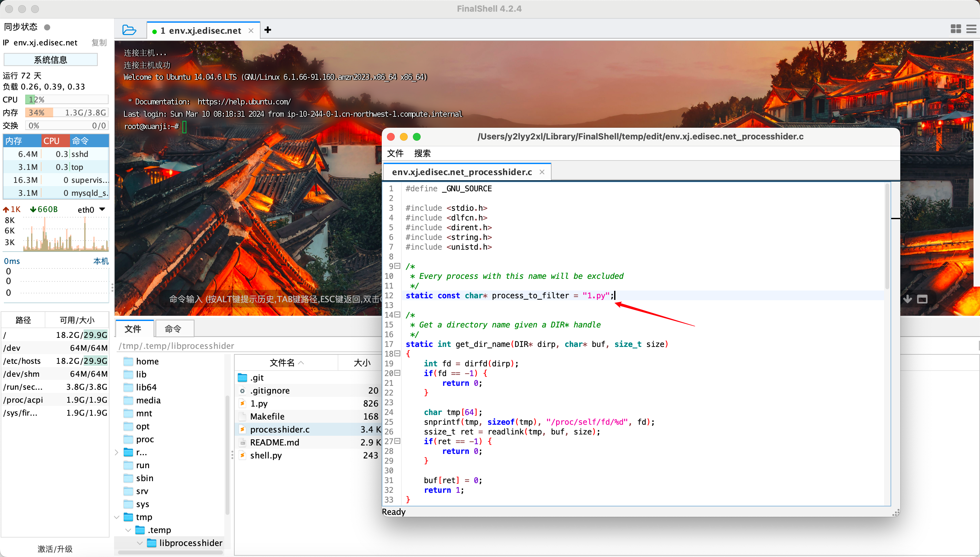Screen dimensions: 980x557
Task: Collapse the function fold at line 18
Action: click(398, 353)
